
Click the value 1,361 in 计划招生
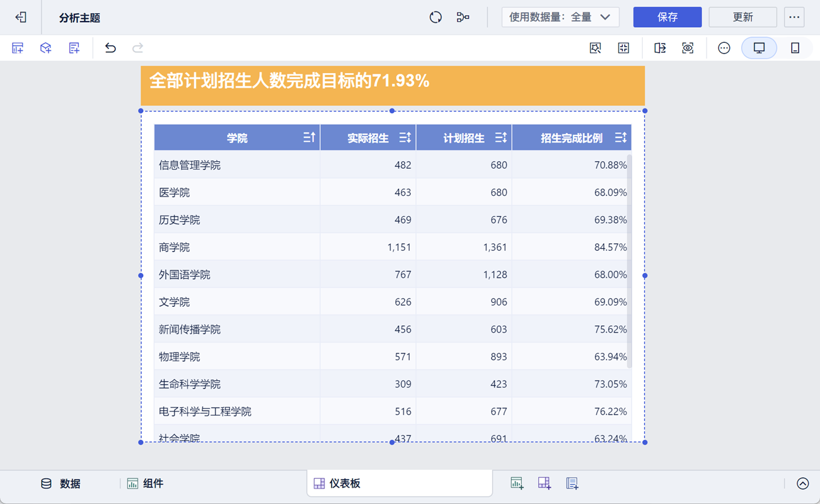click(x=495, y=247)
